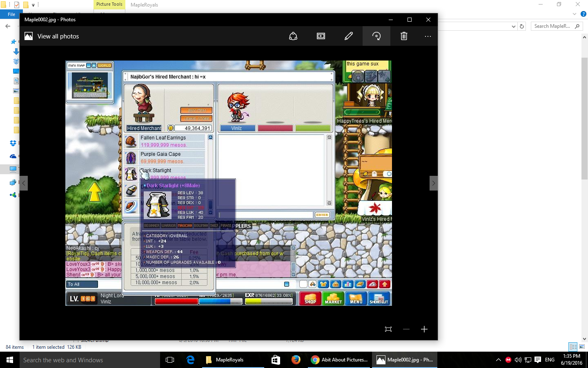Go to View all photos
Image resolution: width=588 pixels, height=368 pixels.
pyautogui.click(x=52, y=36)
